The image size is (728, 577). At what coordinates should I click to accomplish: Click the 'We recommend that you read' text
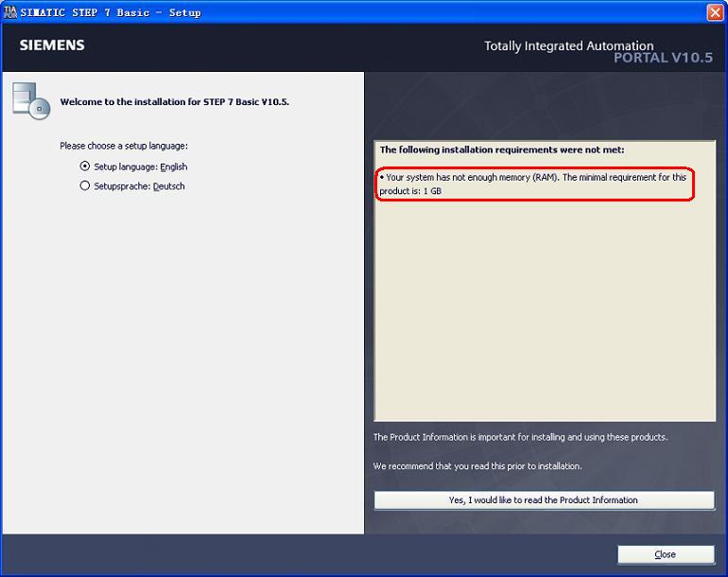[477, 465]
